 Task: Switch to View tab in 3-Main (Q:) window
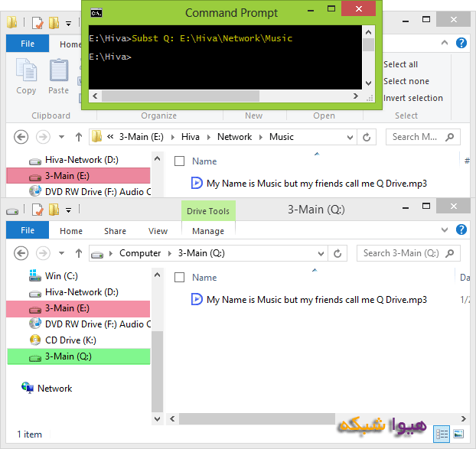158,231
